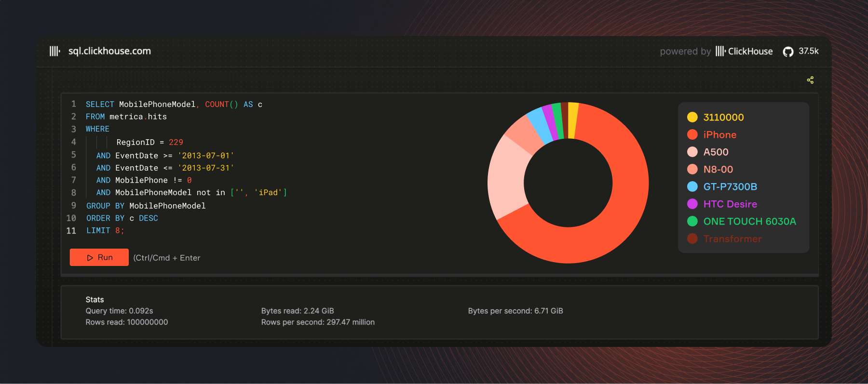This screenshot has height=384, width=868.
Task: Toggle the 3110000 legend entry
Action: pos(723,117)
